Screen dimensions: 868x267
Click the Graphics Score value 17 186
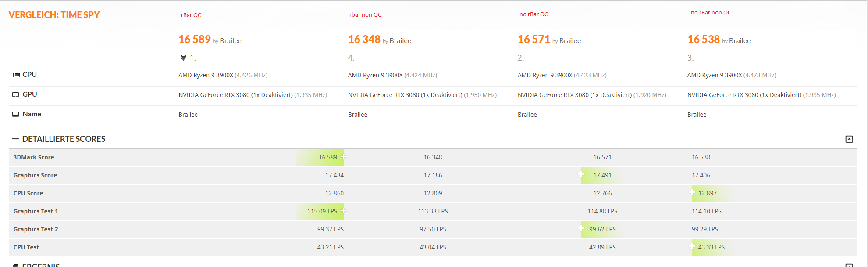click(x=433, y=175)
